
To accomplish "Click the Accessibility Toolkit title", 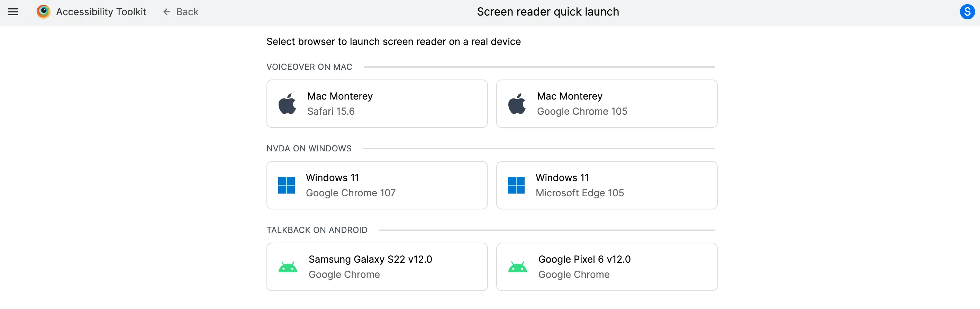I will coord(101,12).
